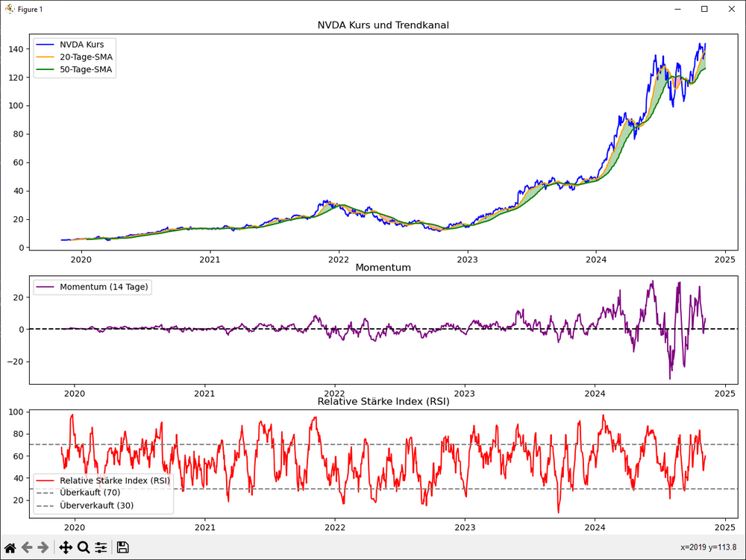Click the 140 y-axis label in price chart

coord(16,49)
